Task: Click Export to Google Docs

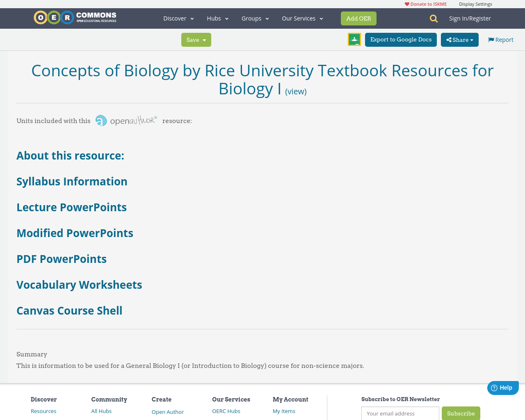Action: [401, 39]
